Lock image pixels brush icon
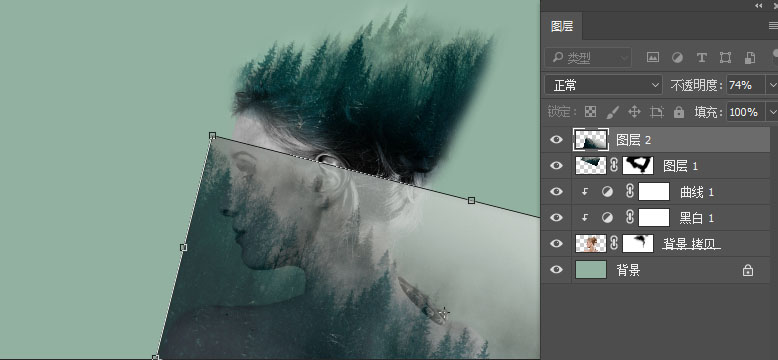778x360 pixels. click(x=613, y=112)
